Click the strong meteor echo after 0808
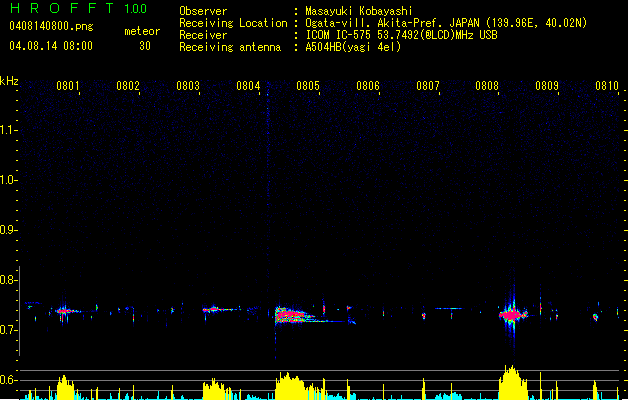629x400 pixels. (513, 315)
